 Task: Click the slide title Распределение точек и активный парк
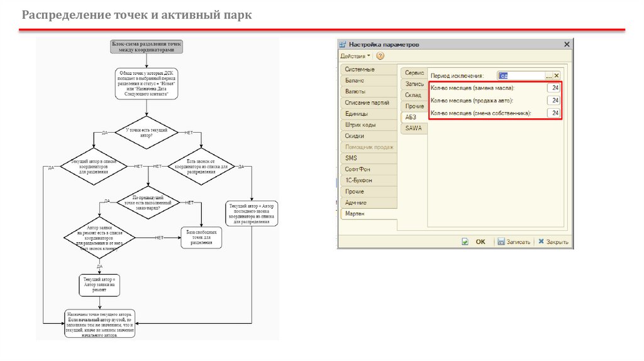[136, 15]
